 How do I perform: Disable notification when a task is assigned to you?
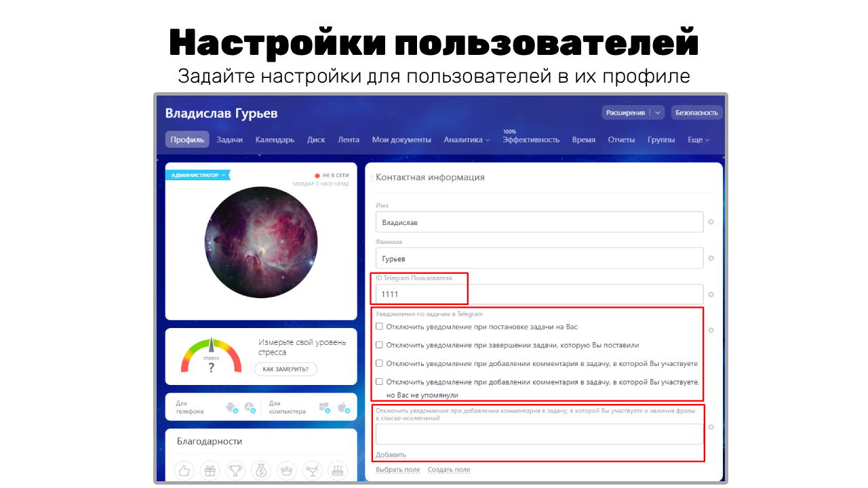[379, 326]
